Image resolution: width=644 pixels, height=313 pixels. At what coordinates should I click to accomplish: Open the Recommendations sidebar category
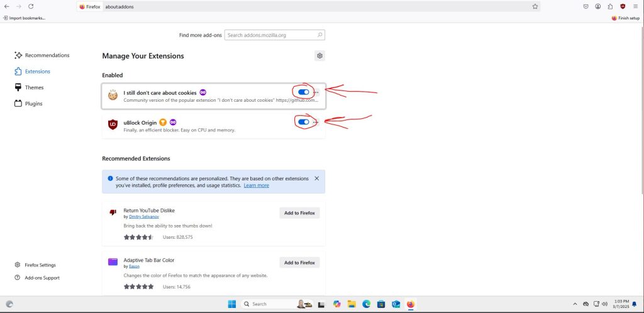[x=42, y=55]
